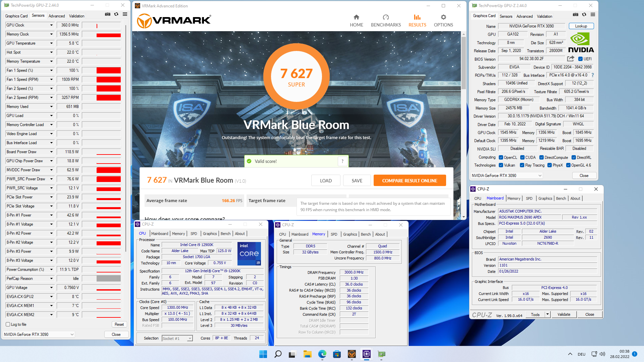Click Intel Core i9 logo in CPU-Z
Screen dimensions: 644x362
point(249,254)
